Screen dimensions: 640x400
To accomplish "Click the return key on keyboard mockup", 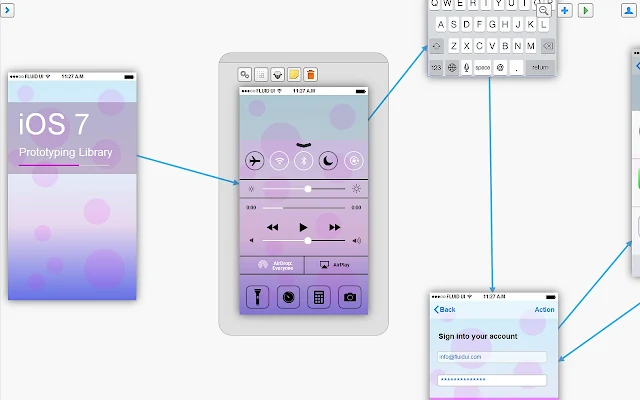I will point(540,67).
